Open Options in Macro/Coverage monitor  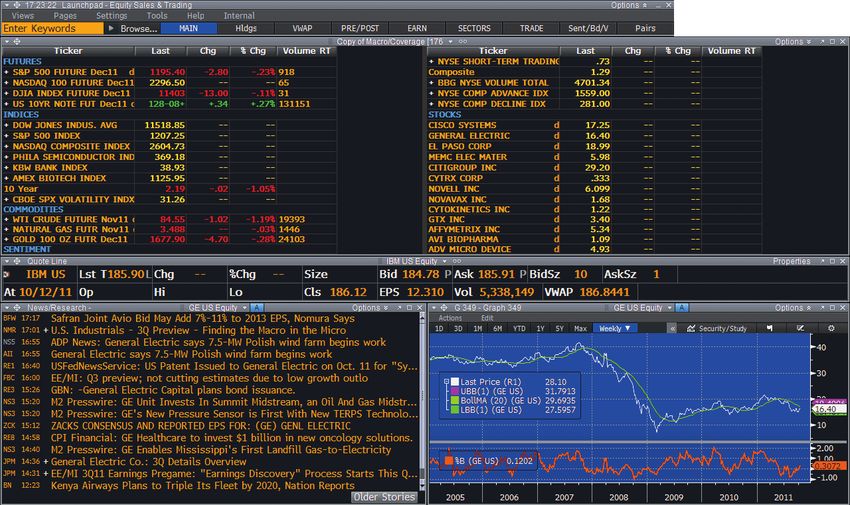pos(793,42)
